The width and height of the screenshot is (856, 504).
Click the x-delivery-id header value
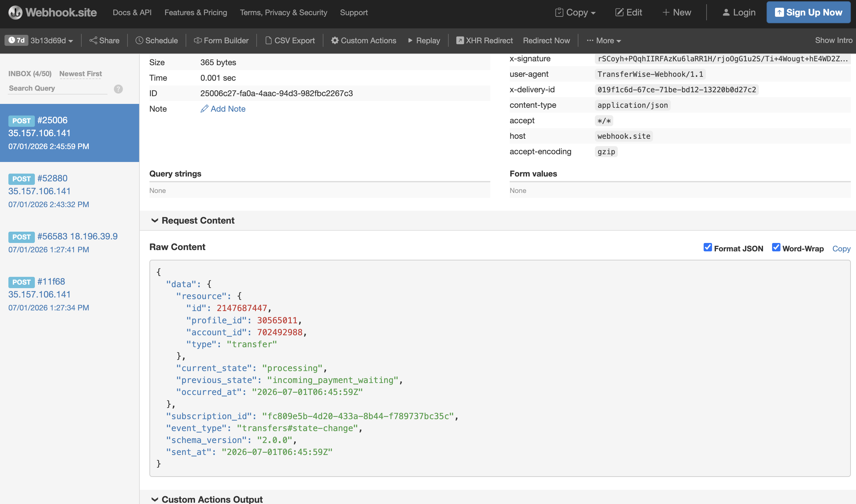tap(677, 90)
